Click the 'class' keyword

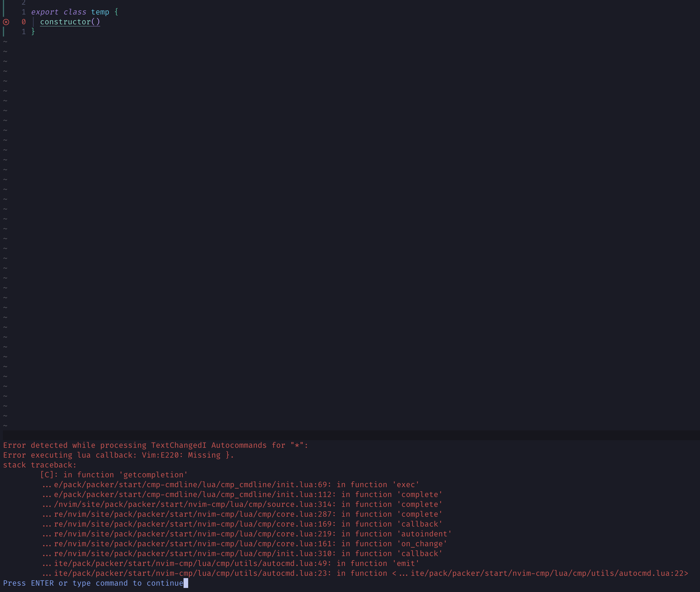point(75,12)
